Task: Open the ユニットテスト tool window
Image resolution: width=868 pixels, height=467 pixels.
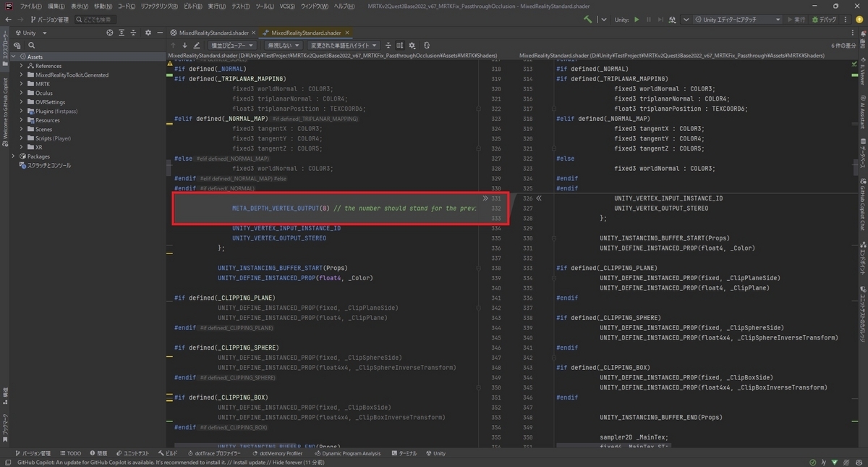Action: tap(132, 453)
